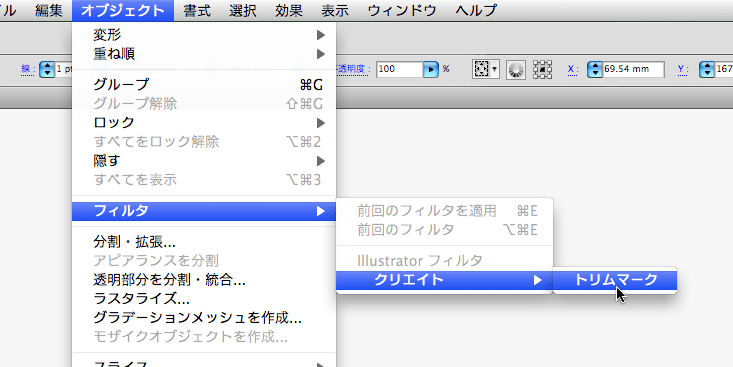This screenshot has width=733, height=367.
Task: Click the 不透明度 label link
Action: (354, 69)
